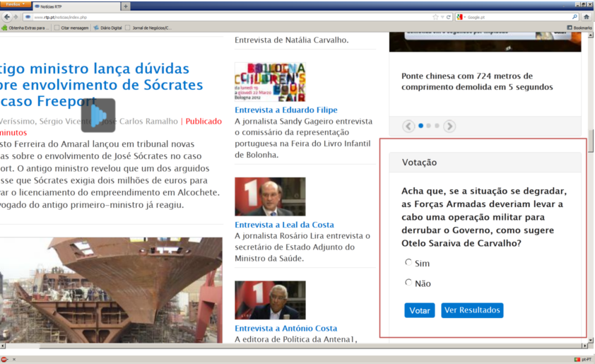Close the add-on bar with the x
The image size is (595, 364).
tap(14, 359)
